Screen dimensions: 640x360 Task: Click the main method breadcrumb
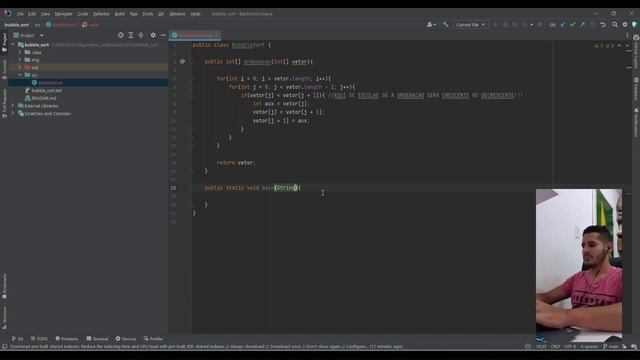click(91, 25)
